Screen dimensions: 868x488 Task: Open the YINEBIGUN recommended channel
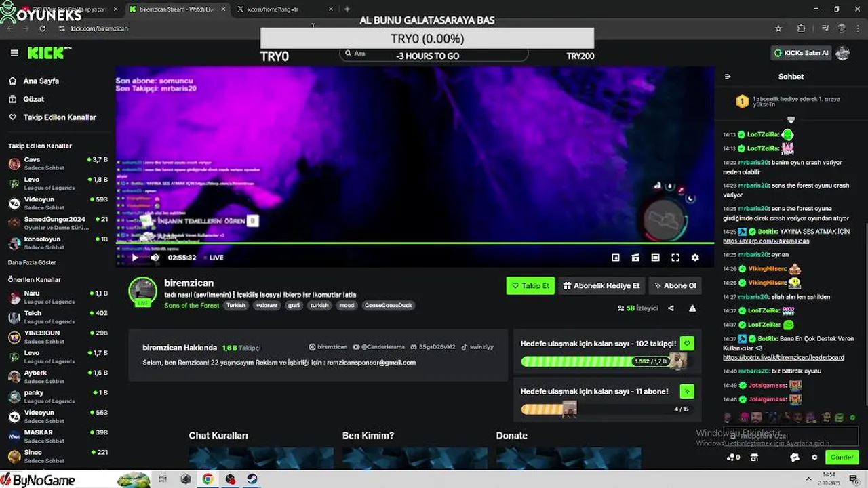58,337
